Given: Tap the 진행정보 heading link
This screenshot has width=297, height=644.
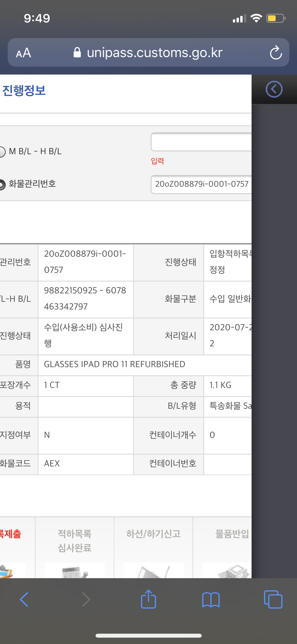Looking at the screenshot, I should (24, 90).
